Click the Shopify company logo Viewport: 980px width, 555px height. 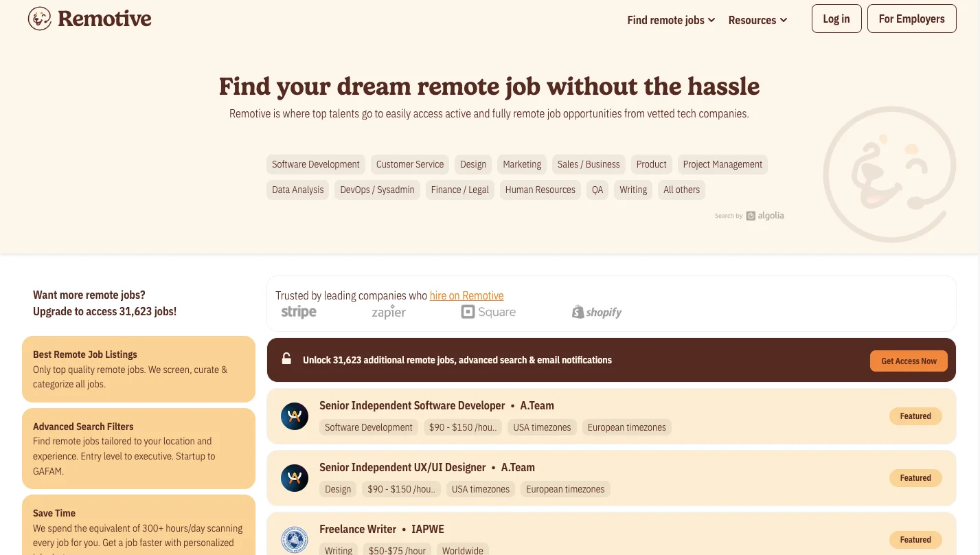[597, 312]
